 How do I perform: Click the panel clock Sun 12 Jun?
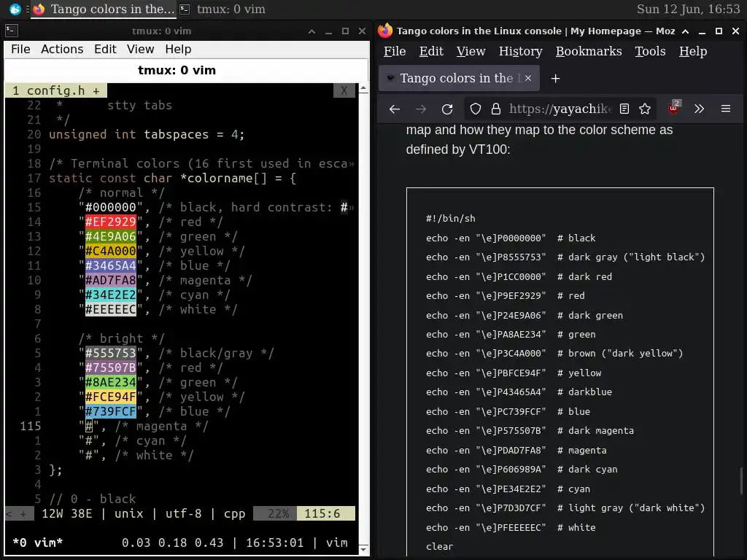click(689, 9)
